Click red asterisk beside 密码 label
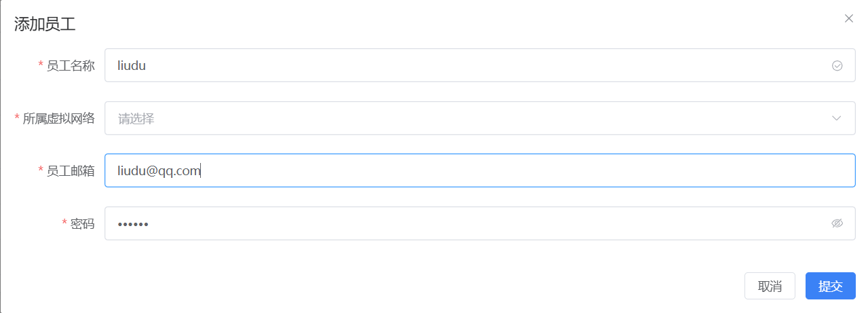This screenshot has height=313, width=868. [x=64, y=223]
